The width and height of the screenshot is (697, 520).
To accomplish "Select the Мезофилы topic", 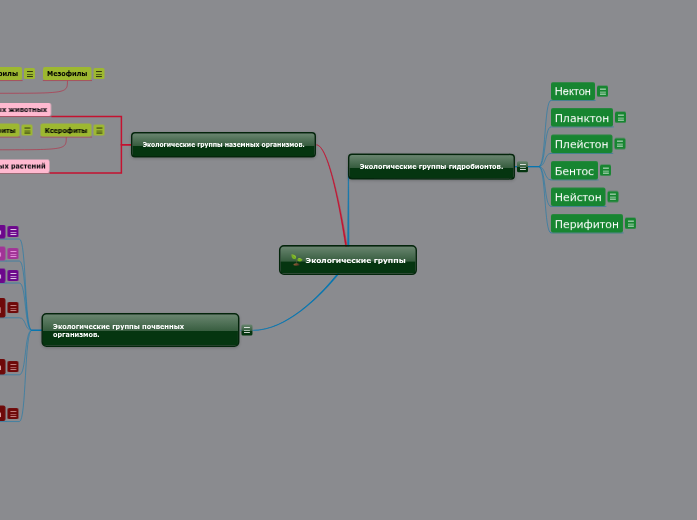I will pos(67,74).
